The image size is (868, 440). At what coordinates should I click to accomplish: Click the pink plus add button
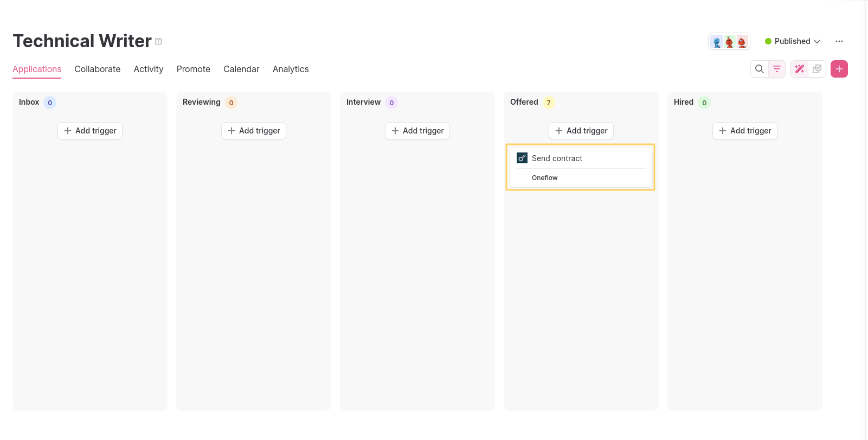[x=839, y=69]
